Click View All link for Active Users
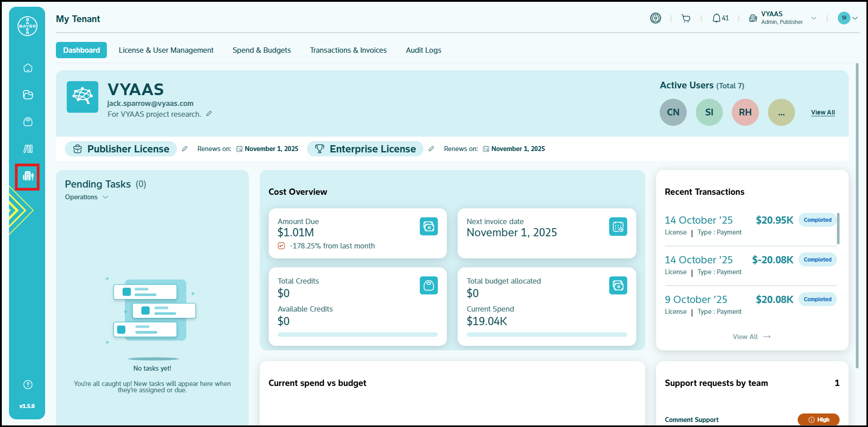Viewport: 868px width, 427px height. point(822,112)
